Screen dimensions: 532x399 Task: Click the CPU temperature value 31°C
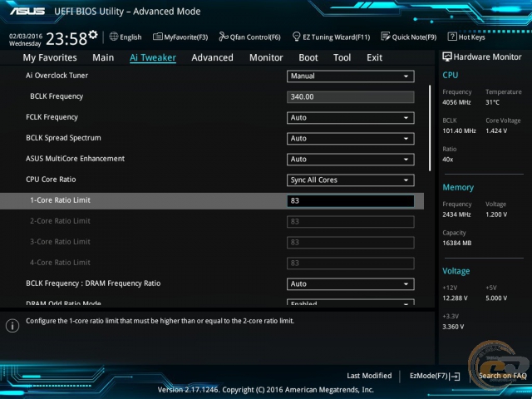[x=492, y=102]
